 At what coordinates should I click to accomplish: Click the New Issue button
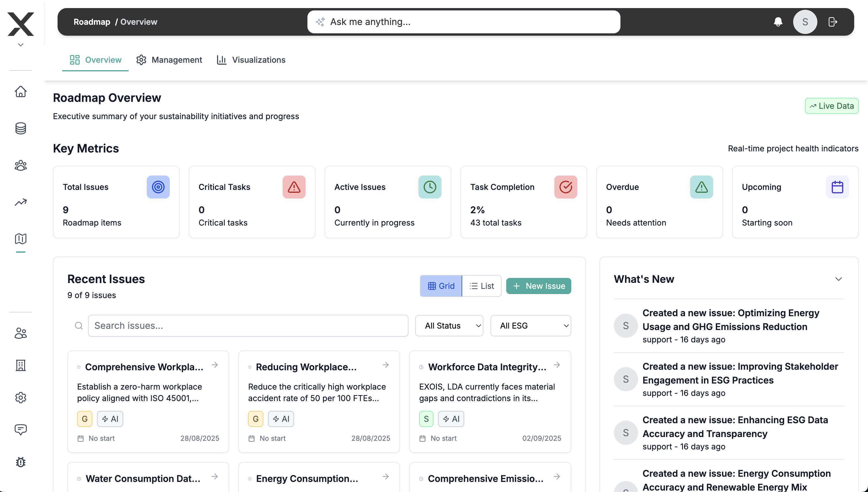point(538,286)
